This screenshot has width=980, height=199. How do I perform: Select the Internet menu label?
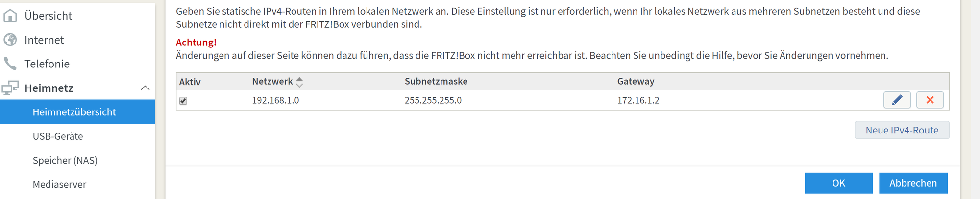[44, 40]
